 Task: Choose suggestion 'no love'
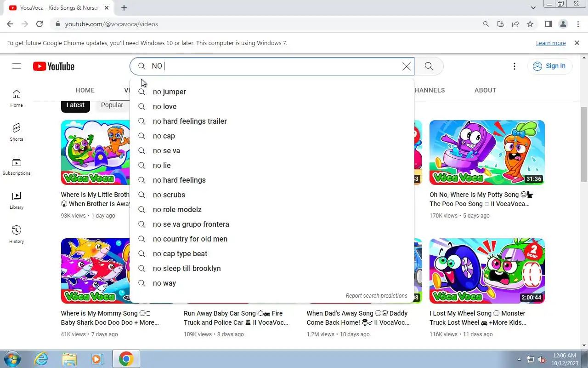tap(272, 106)
